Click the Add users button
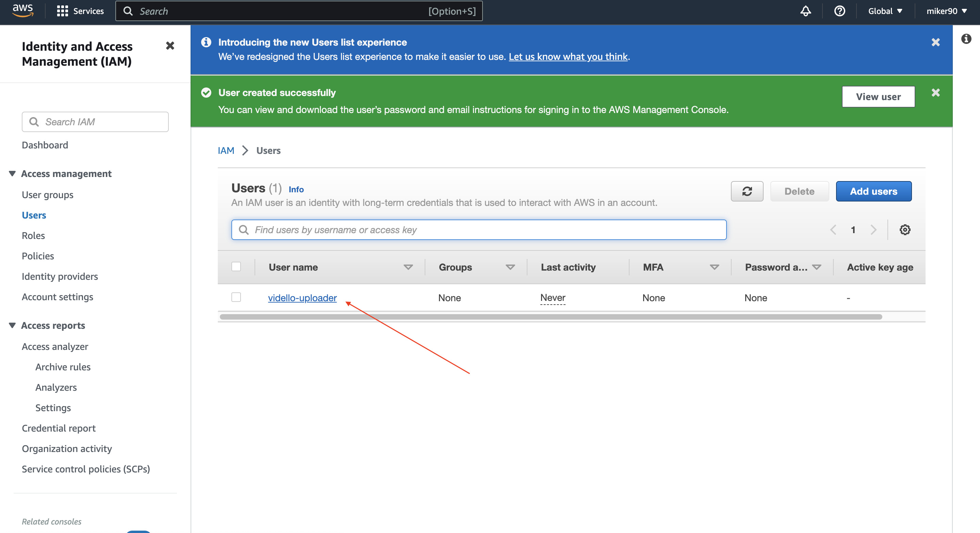This screenshot has height=533, width=980. (873, 191)
